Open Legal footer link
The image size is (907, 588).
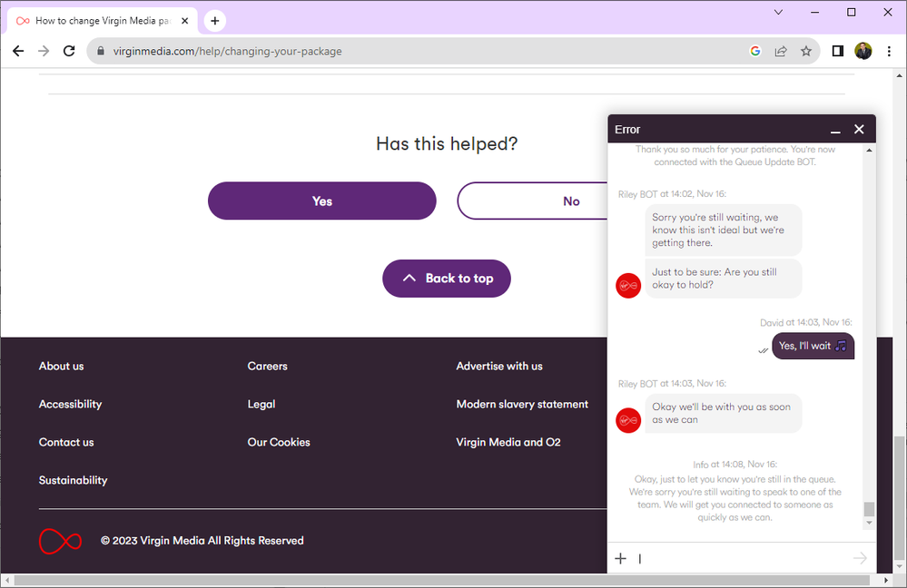pos(261,404)
